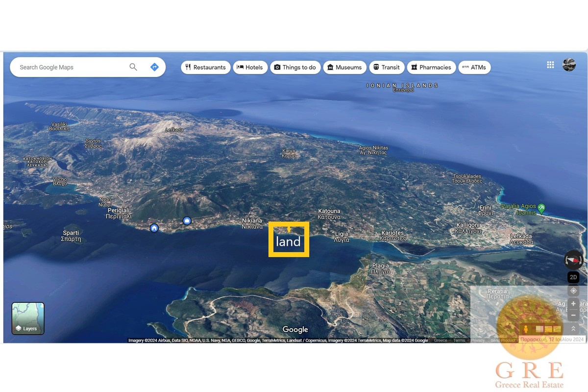Filter map by Restaurants
The image size is (588, 392).
(205, 68)
